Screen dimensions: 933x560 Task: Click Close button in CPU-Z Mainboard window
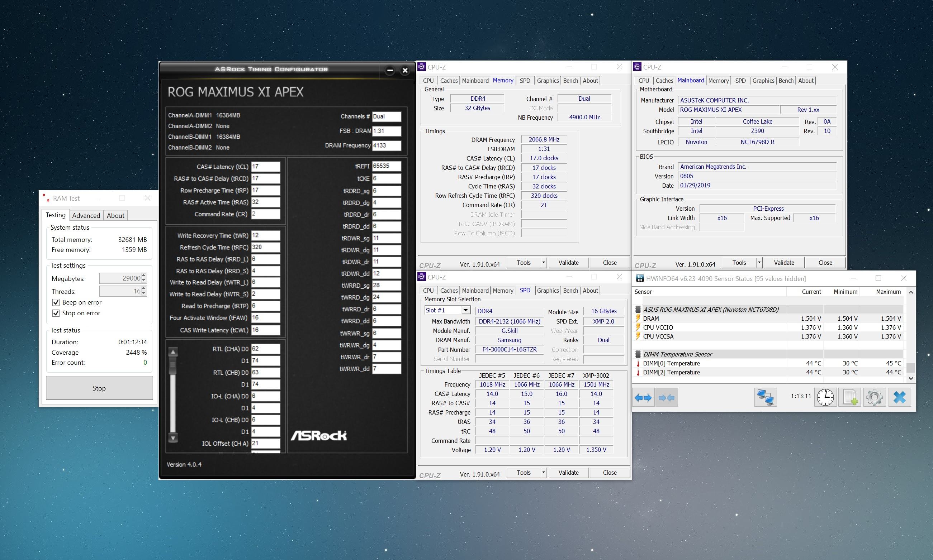825,263
